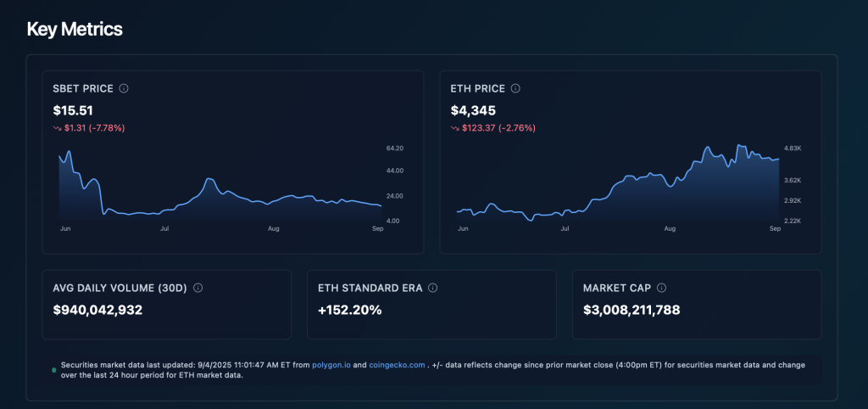
Task: Click the red SBET downtrend arrow icon
Action: (57, 128)
